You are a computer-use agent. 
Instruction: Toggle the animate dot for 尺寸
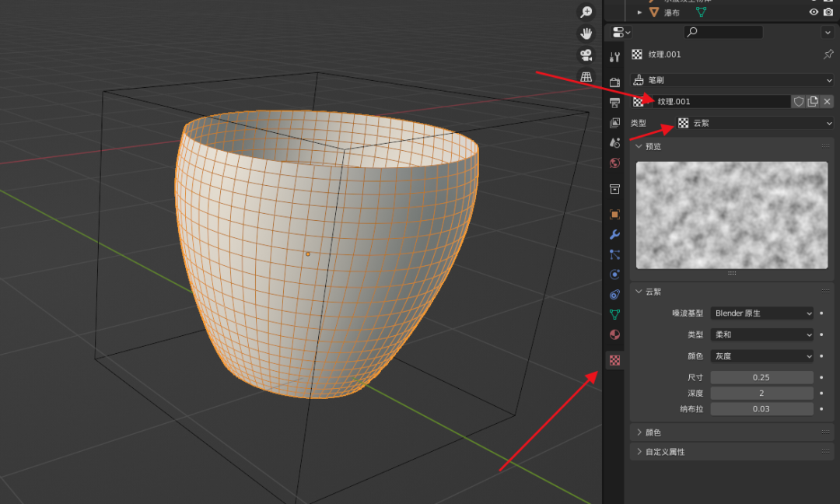coord(821,377)
